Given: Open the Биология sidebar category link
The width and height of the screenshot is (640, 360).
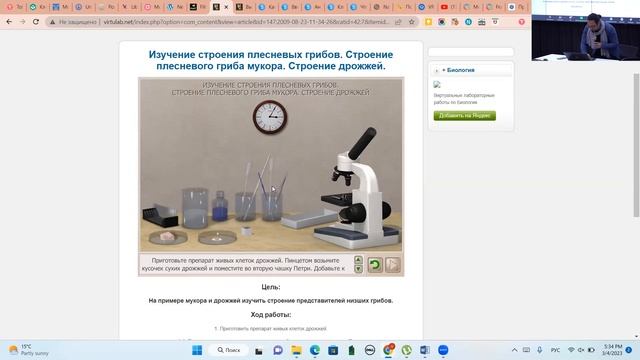Looking at the screenshot, I should point(460,70).
